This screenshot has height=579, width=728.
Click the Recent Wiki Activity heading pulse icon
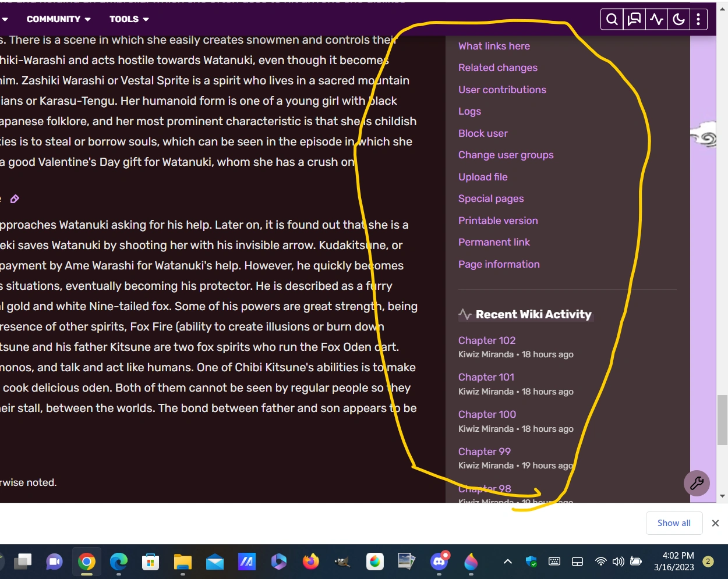tap(464, 314)
